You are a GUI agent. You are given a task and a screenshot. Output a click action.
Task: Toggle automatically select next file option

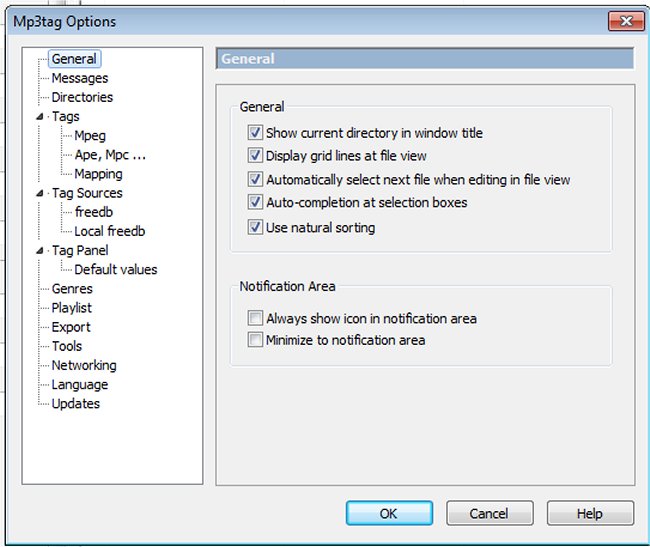257,180
